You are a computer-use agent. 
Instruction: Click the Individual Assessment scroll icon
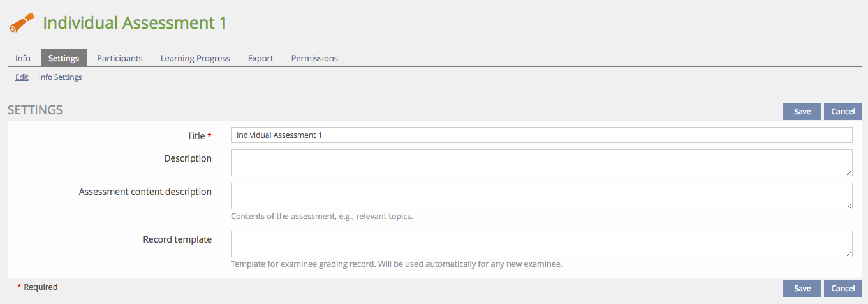[x=21, y=24]
